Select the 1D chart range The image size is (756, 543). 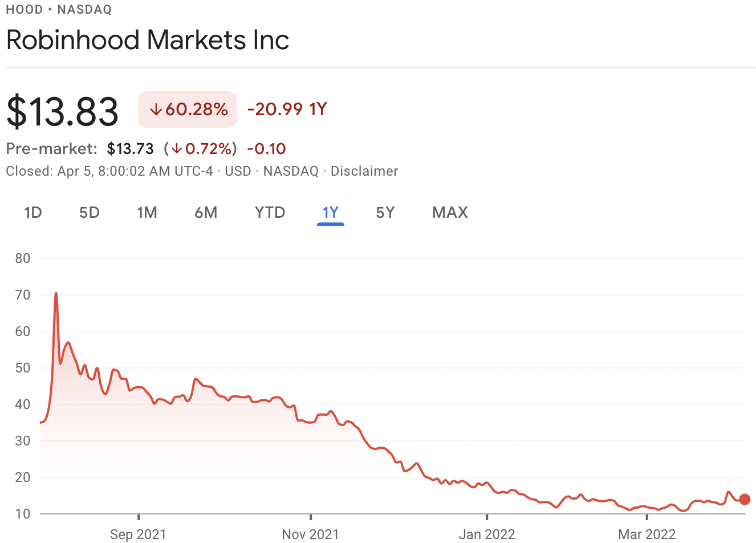click(x=33, y=212)
